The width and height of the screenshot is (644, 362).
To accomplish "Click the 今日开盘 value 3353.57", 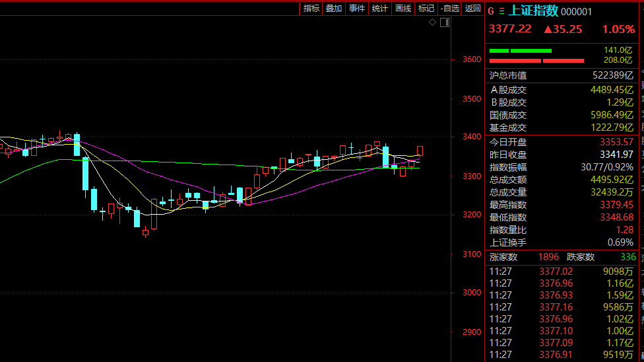I will [616, 142].
